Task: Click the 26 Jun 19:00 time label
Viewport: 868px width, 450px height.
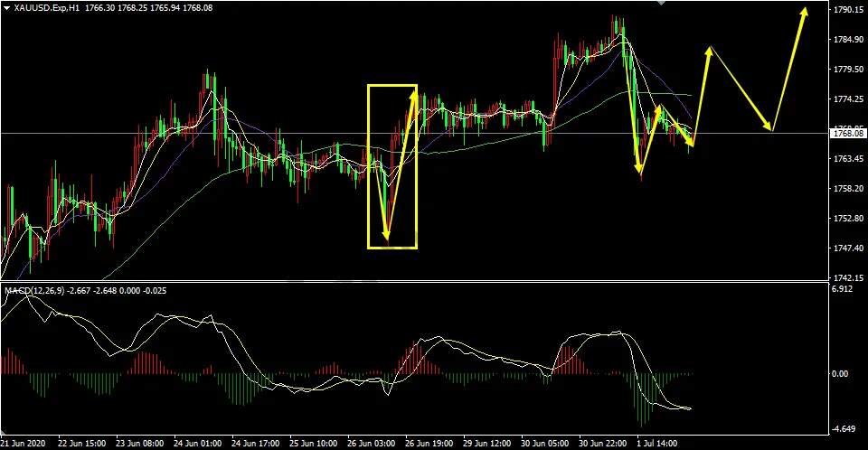Action: coord(429,444)
